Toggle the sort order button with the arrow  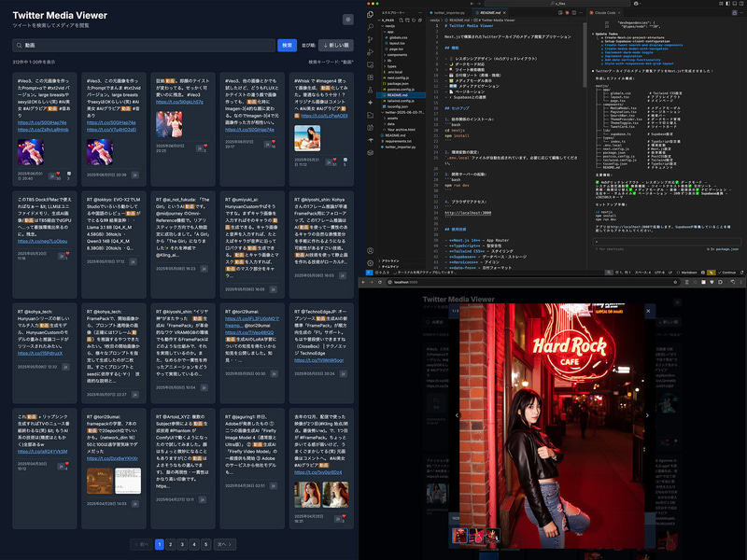336,45
